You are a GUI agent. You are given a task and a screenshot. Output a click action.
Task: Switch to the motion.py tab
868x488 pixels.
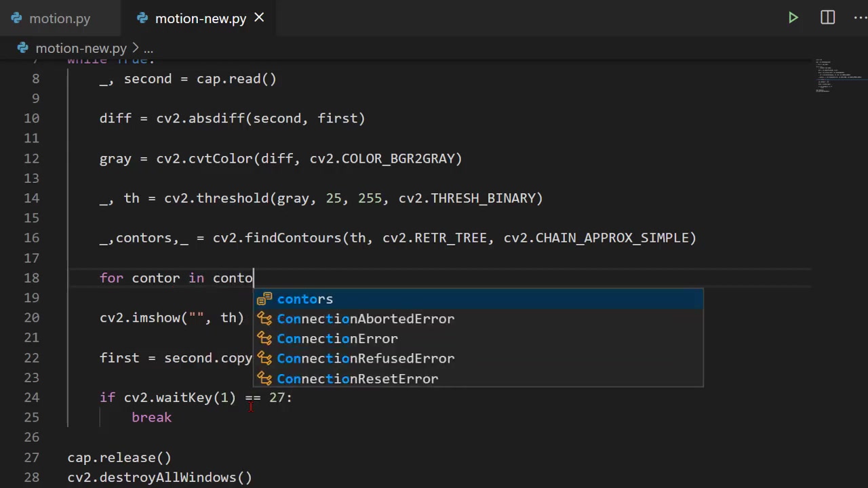point(59,18)
